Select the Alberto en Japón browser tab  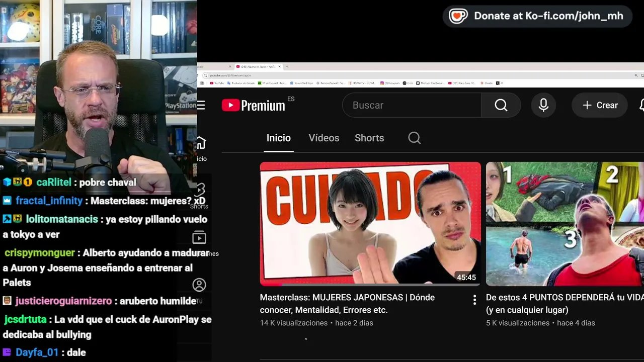tap(258, 66)
